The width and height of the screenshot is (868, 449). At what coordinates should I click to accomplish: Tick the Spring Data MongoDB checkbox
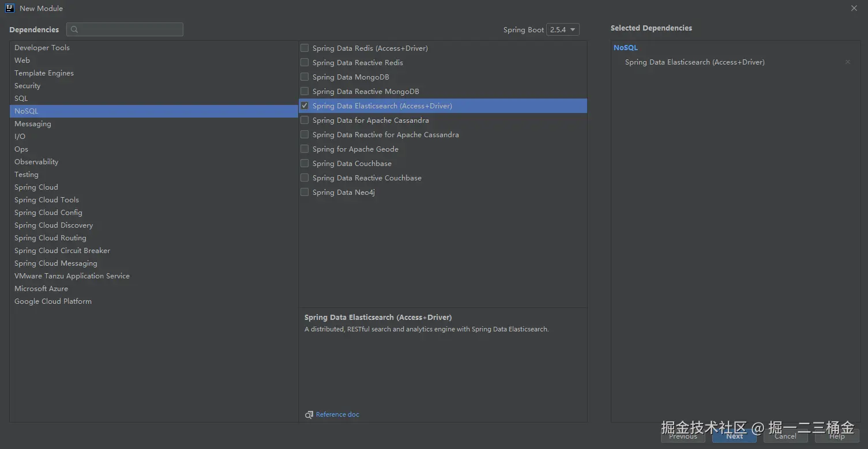[x=305, y=77]
